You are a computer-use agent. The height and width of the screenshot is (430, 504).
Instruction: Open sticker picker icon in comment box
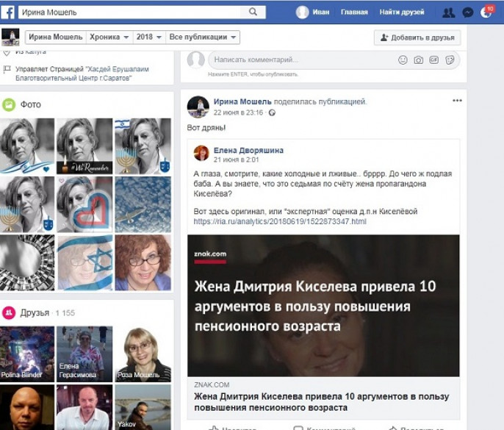tap(450, 60)
